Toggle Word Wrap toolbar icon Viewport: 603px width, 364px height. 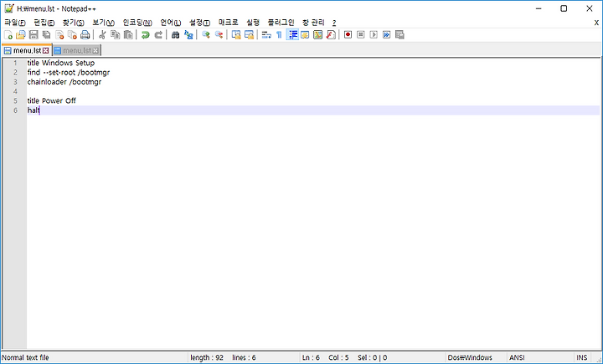tap(266, 35)
